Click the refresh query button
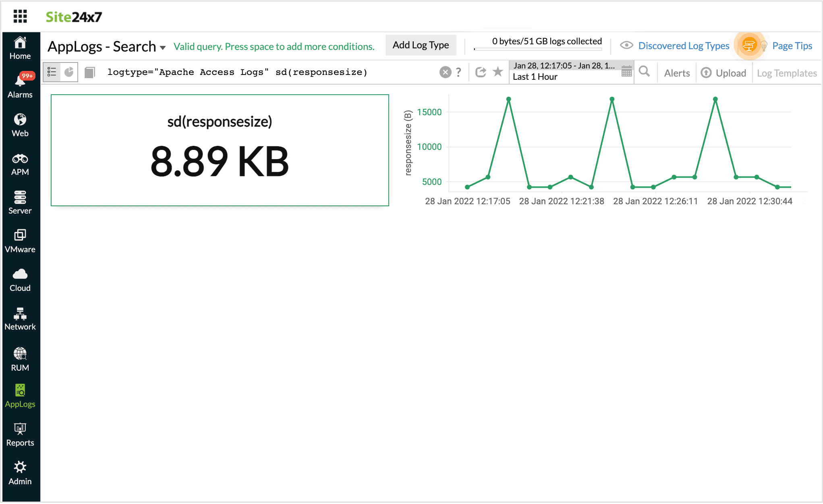This screenshot has width=823, height=504. pos(481,73)
